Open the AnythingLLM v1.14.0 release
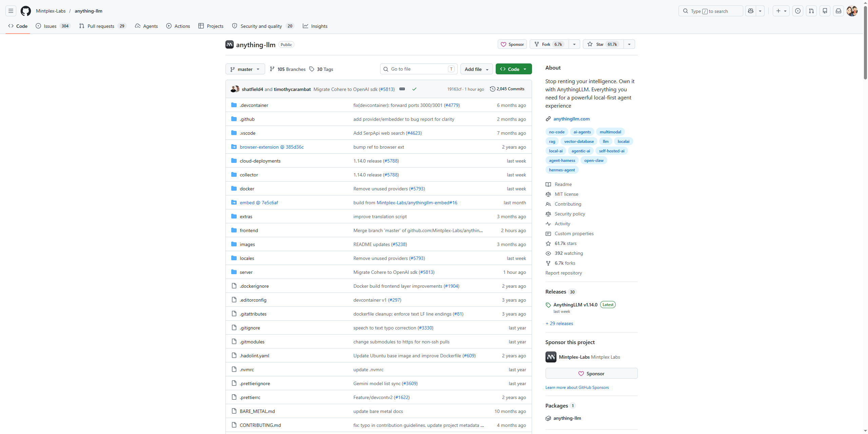Screen dimensions: 868x434 point(575,305)
